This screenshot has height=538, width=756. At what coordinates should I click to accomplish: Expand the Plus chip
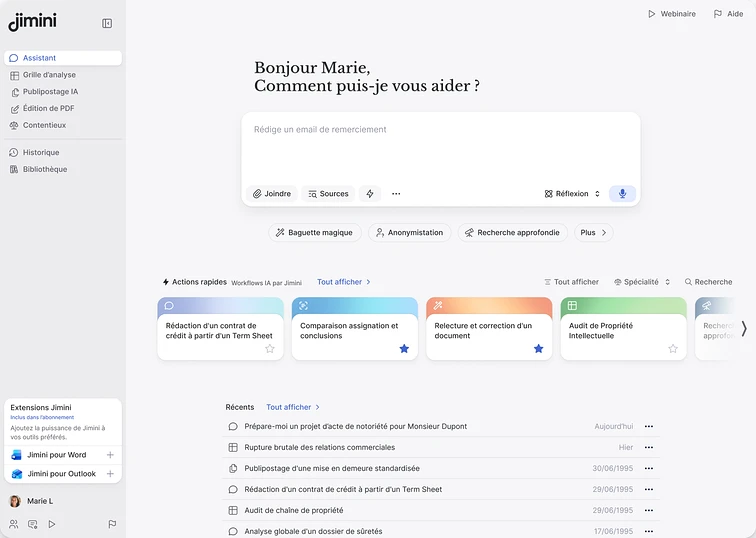tap(594, 232)
